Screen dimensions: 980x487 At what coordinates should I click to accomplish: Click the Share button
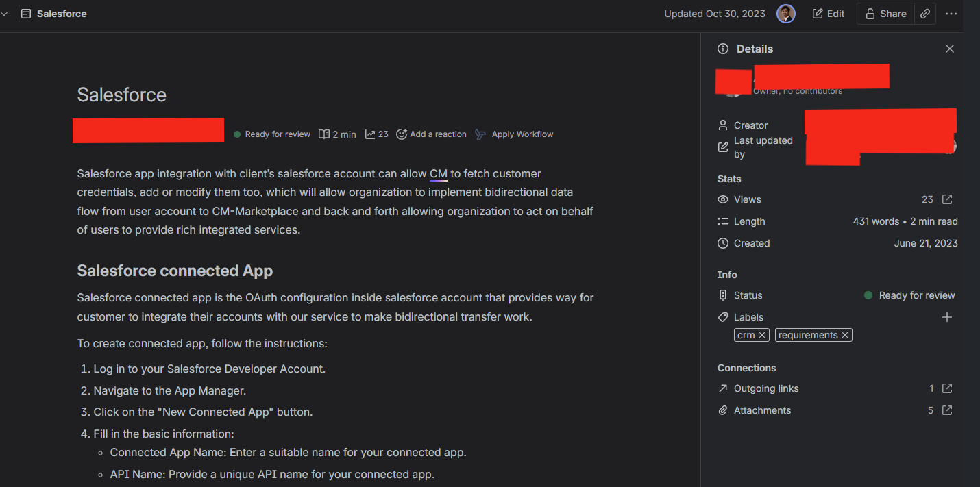point(885,14)
